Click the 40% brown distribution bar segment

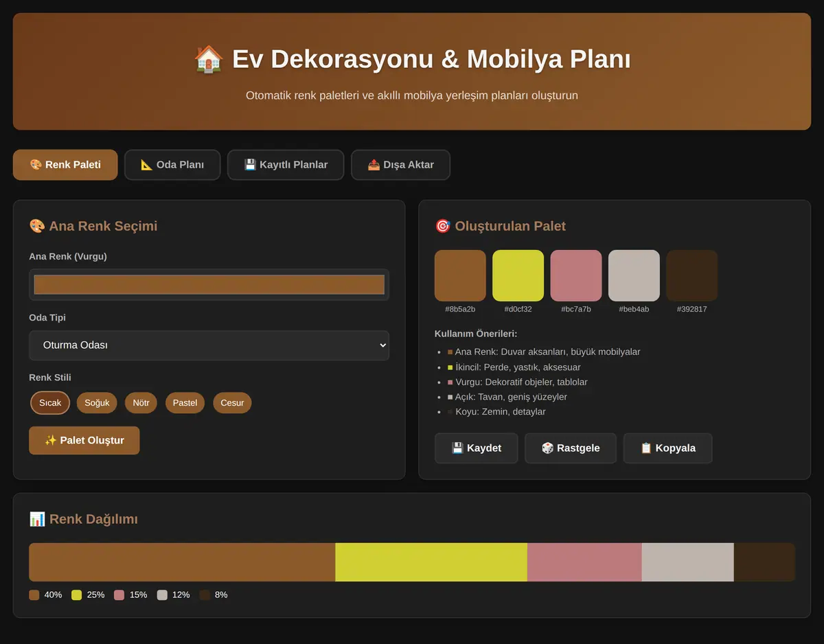click(182, 562)
